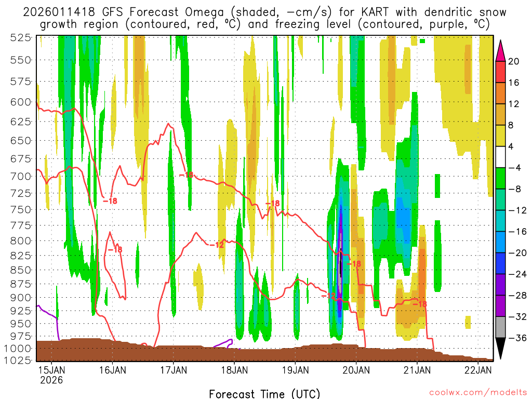Click the 1025 pressure level label
This screenshot has height=399, width=532.
click(18, 360)
